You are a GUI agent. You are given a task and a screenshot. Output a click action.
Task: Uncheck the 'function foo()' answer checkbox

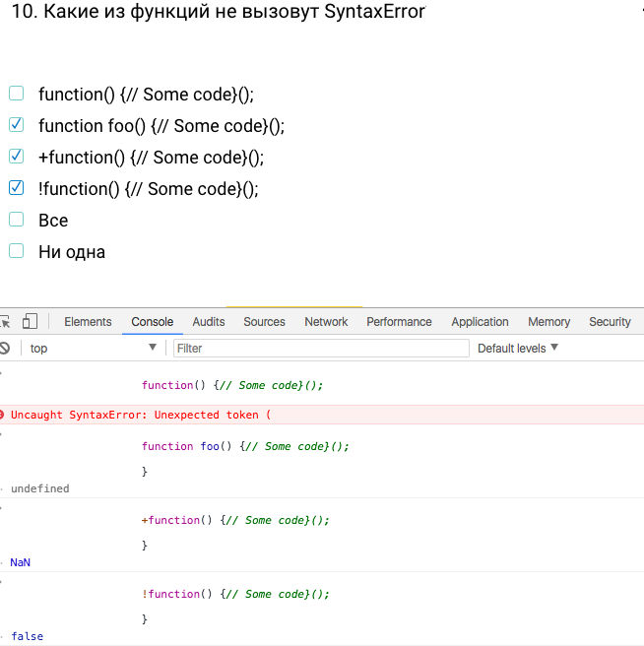click(16, 125)
